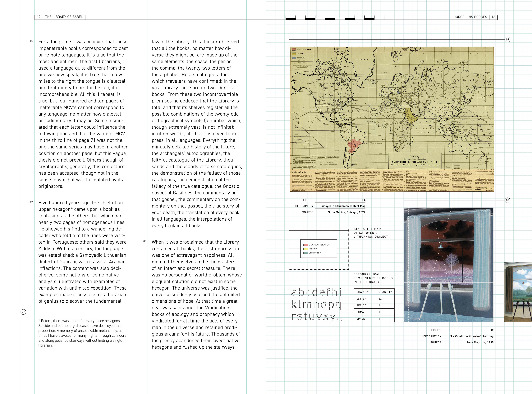Click the figure value I2 under the painting
The width and height of the screenshot is (532, 394).
tap(492, 330)
